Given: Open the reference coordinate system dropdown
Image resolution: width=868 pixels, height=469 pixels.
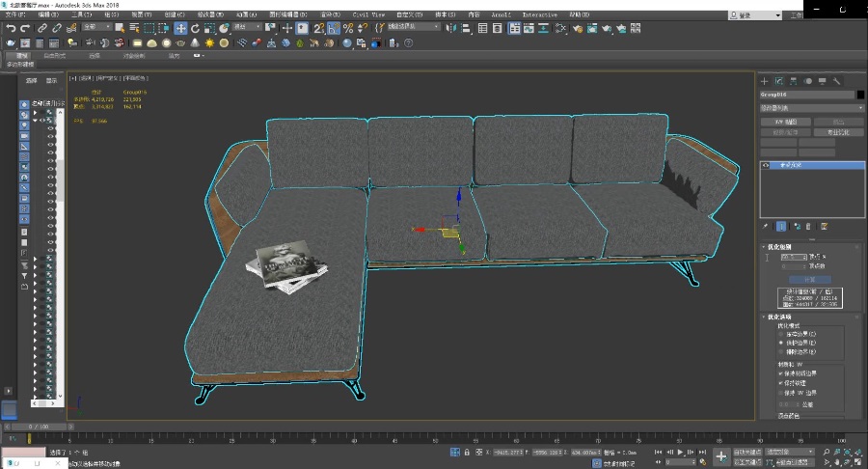Looking at the screenshot, I should tap(247, 27).
